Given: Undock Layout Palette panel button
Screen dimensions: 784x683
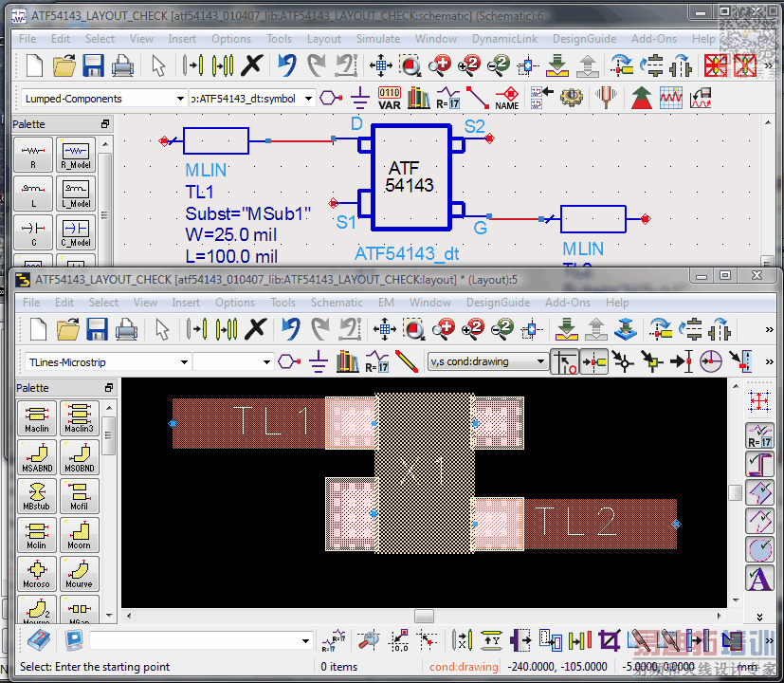Looking at the screenshot, I should tap(108, 388).
